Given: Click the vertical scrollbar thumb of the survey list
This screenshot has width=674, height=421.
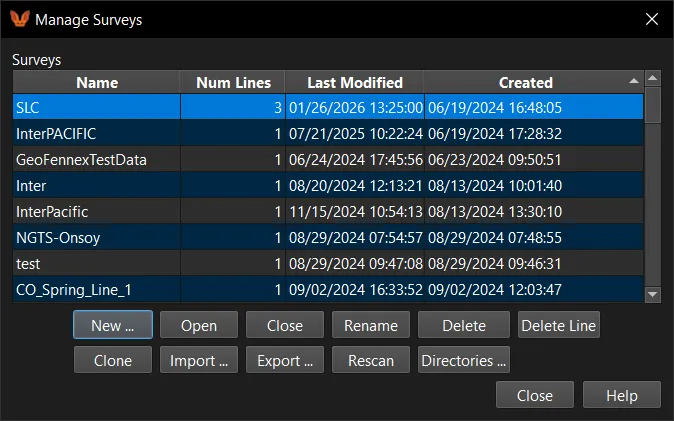Looking at the screenshot, I should click(x=653, y=105).
